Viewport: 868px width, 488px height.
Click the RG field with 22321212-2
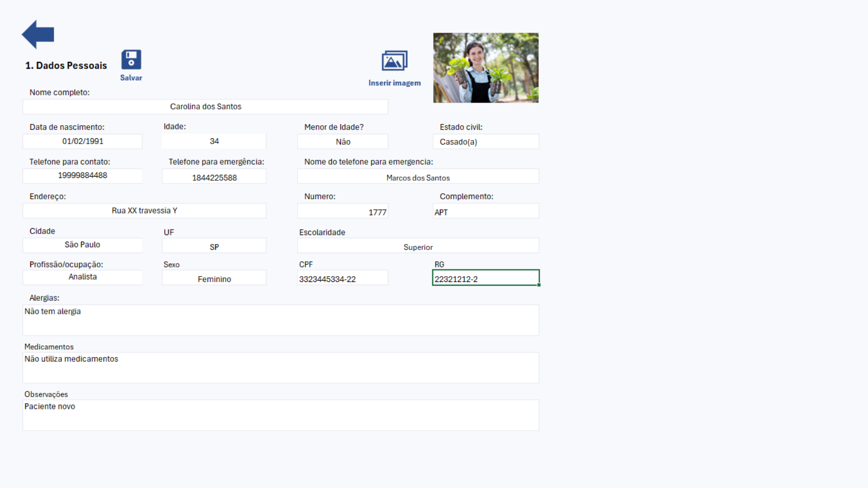(x=486, y=278)
